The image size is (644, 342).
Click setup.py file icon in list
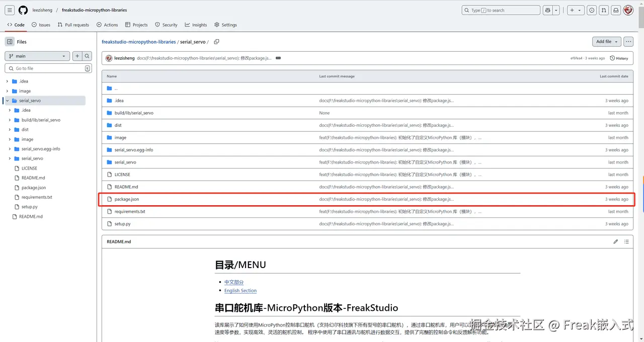(x=109, y=224)
